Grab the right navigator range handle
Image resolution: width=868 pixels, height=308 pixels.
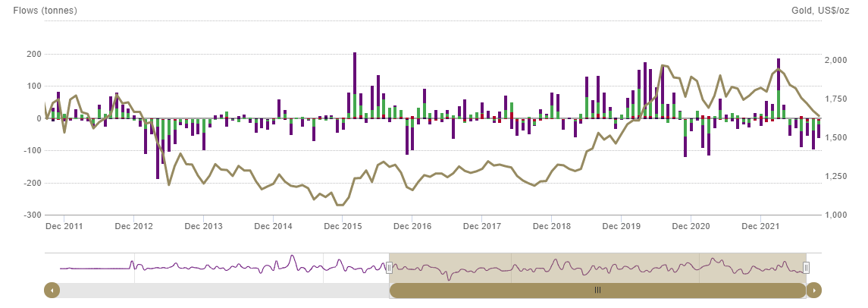tap(806, 267)
